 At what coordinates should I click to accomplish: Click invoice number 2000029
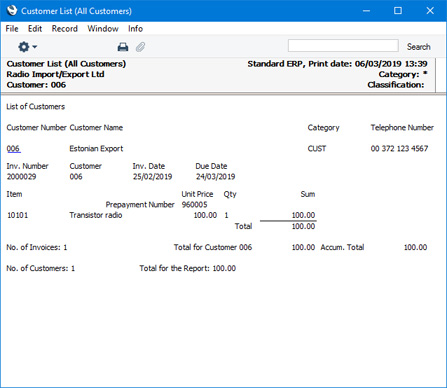(x=22, y=177)
